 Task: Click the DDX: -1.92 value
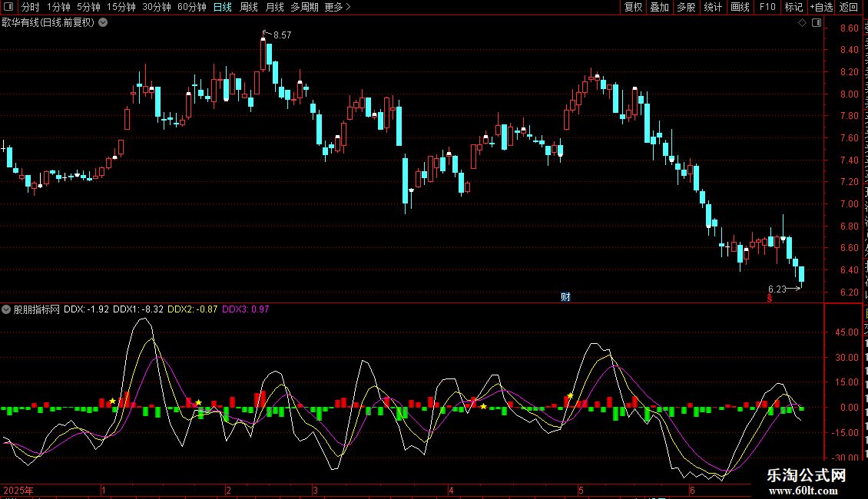click(86, 309)
